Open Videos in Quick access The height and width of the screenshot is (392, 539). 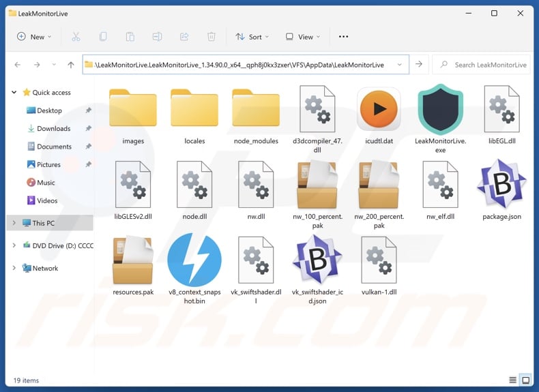pyautogui.click(x=42, y=200)
